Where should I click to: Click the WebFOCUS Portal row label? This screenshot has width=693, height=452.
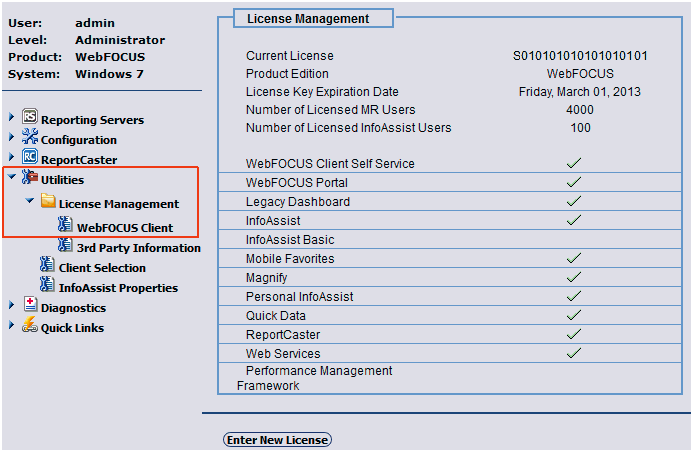297,183
